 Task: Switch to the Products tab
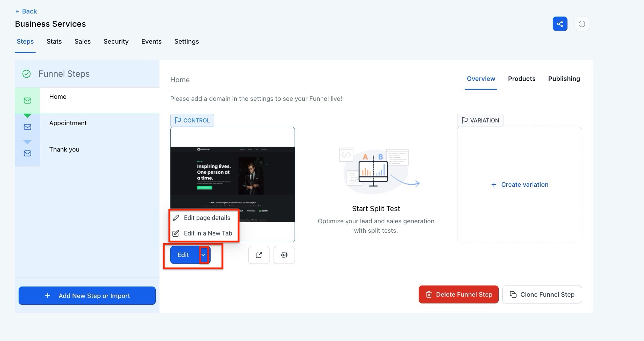point(521,79)
